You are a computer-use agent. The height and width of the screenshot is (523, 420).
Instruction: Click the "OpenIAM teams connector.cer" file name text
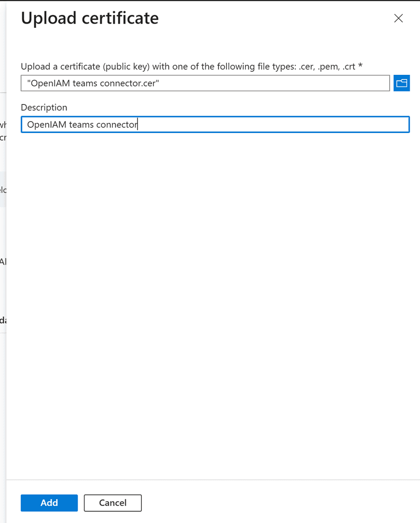tap(93, 83)
